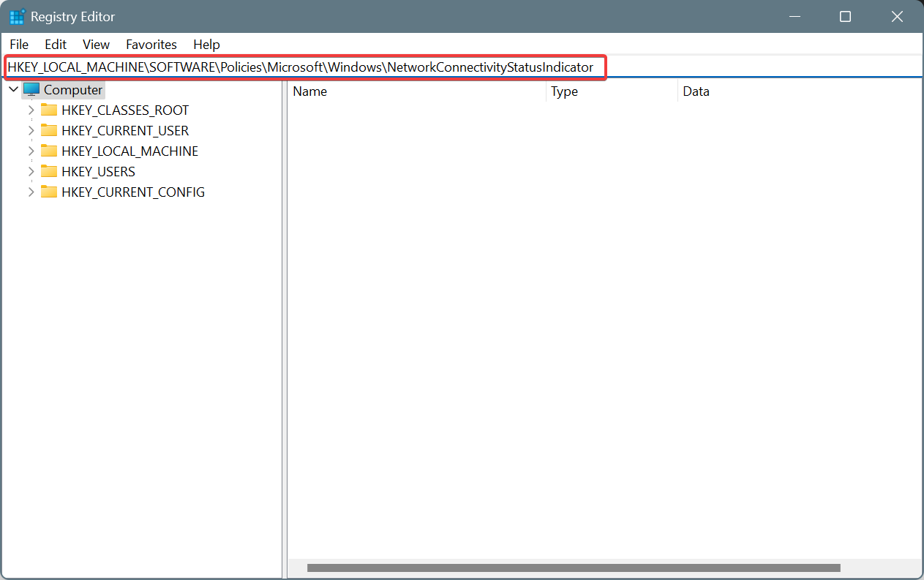The image size is (924, 580).
Task: Click the HKEY_CLASSES_ROOT folder icon
Action: (49, 110)
